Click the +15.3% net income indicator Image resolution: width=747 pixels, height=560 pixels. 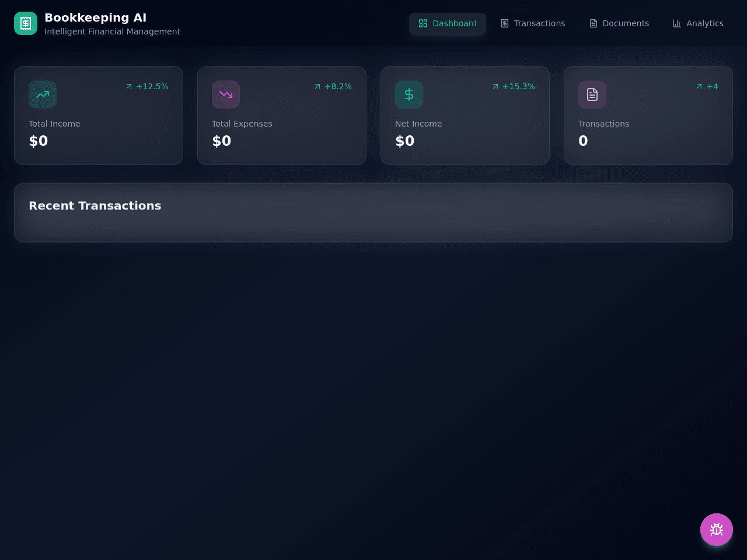[x=514, y=86]
